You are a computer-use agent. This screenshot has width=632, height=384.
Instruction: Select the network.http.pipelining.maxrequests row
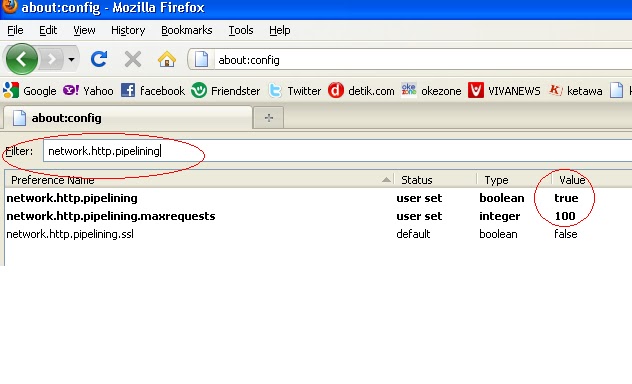pos(318,216)
